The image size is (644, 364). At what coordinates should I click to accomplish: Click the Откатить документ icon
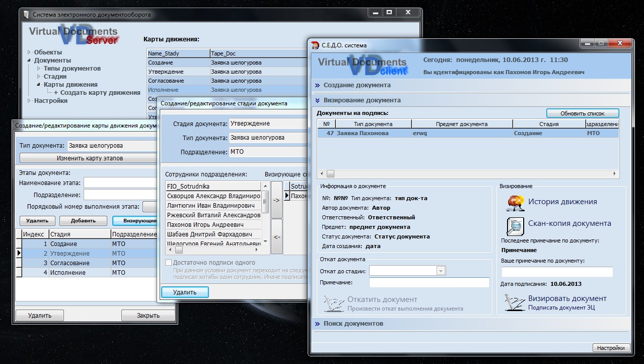pos(334,303)
